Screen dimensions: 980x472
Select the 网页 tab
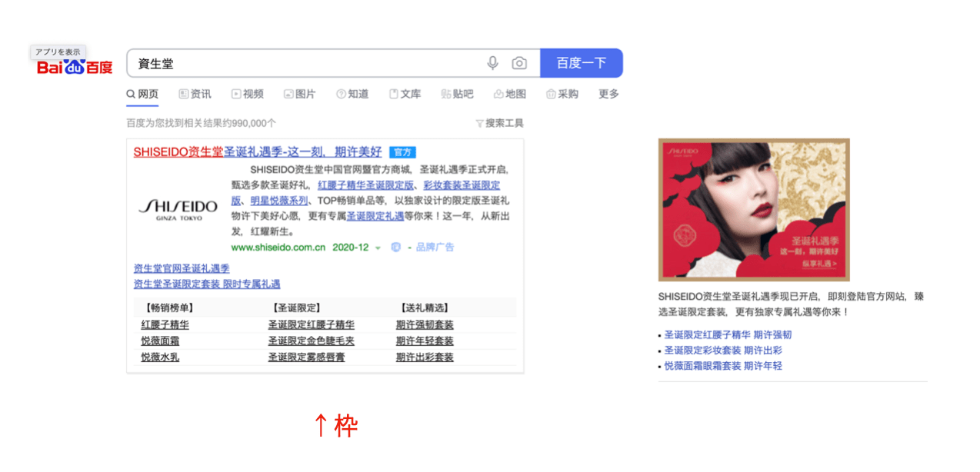coord(142,94)
